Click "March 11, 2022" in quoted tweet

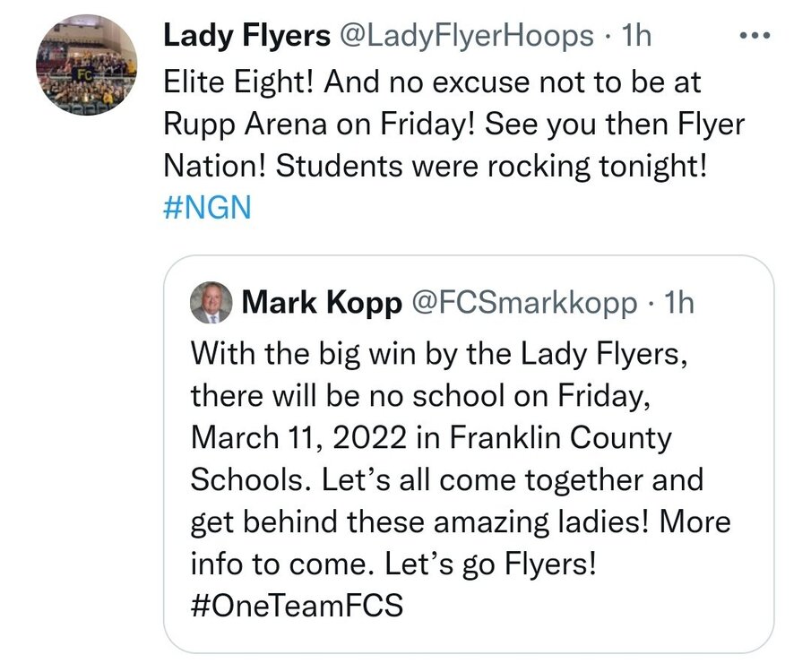point(299,437)
